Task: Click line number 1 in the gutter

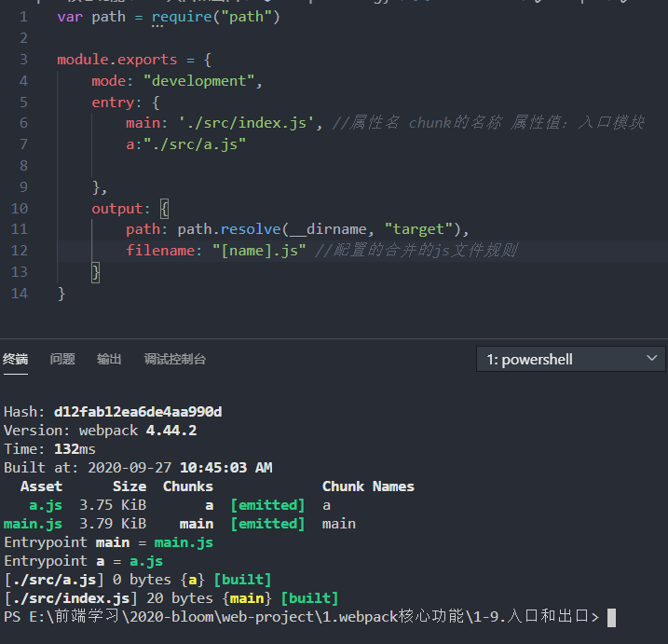Action: click(24, 17)
